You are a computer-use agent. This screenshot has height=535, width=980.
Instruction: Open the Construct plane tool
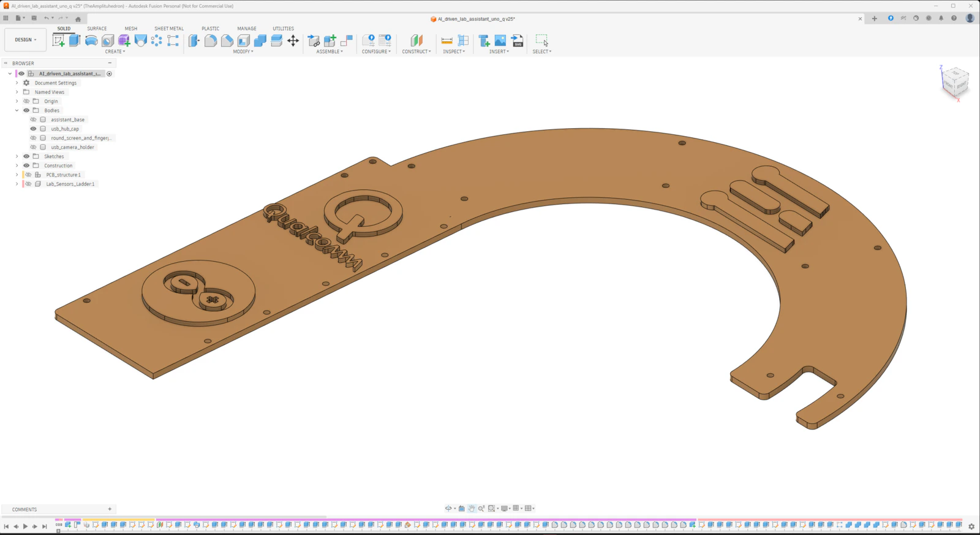(x=417, y=40)
